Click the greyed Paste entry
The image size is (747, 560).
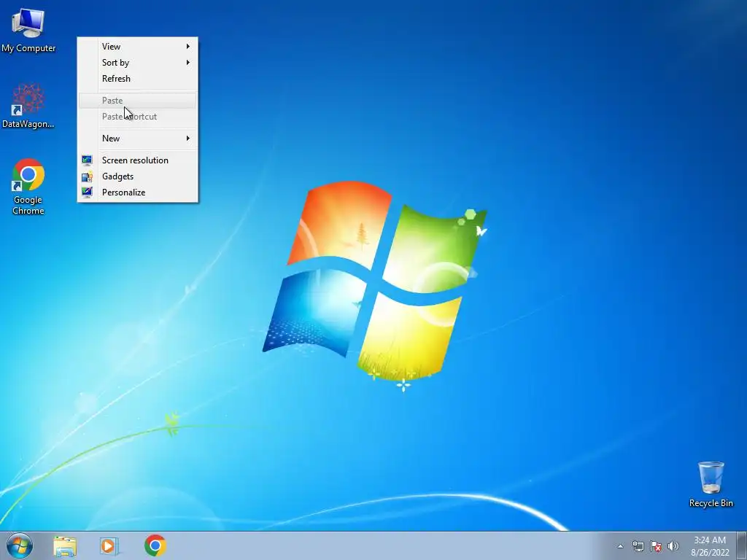click(x=137, y=101)
